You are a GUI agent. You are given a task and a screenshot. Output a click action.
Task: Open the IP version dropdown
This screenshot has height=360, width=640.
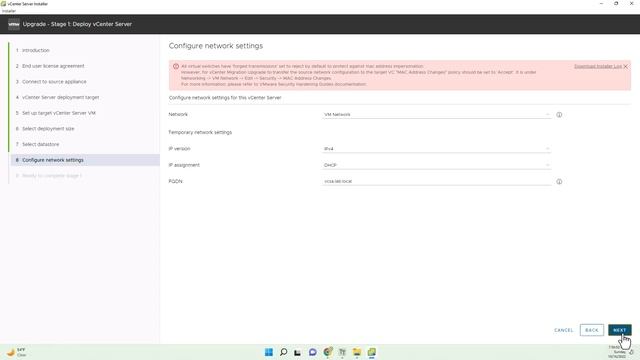tap(436, 149)
